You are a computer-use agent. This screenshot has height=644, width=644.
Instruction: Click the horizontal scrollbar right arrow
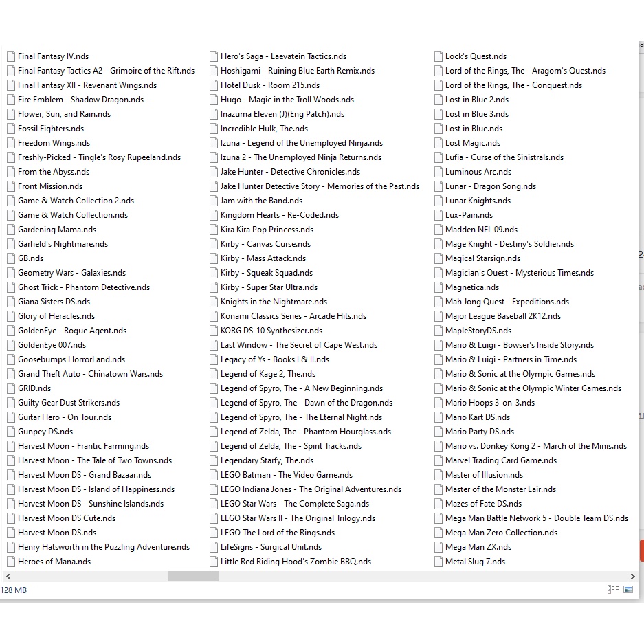632,576
